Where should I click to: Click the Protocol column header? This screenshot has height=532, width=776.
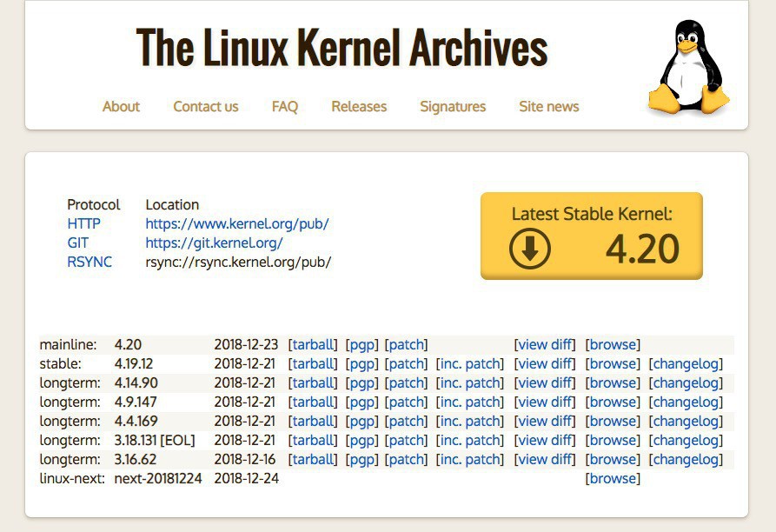coord(94,204)
